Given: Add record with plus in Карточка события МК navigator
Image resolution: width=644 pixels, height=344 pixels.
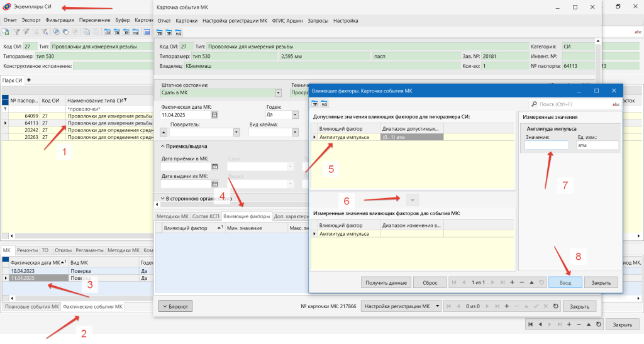Looking at the screenshot, I should [x=506, y=306].
